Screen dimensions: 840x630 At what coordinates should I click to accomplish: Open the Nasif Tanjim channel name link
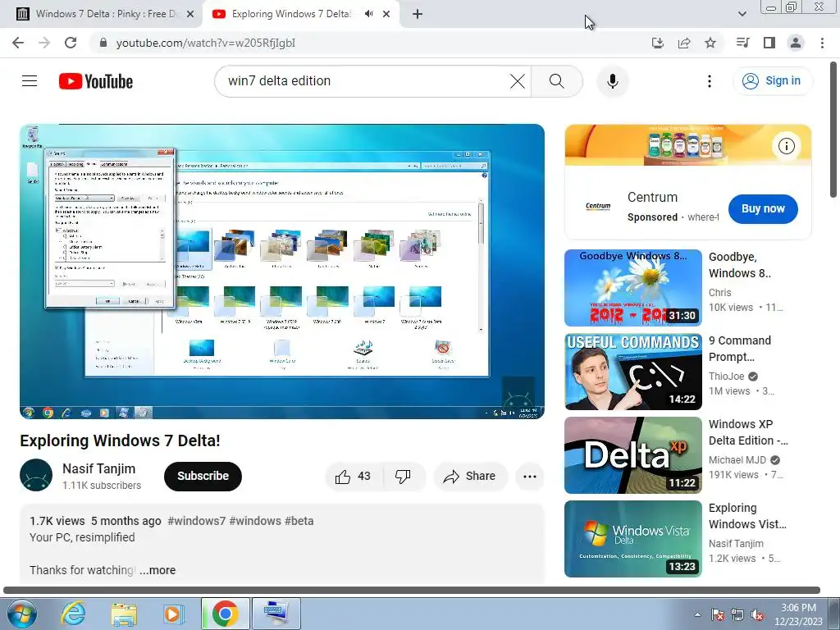point(98,468)
